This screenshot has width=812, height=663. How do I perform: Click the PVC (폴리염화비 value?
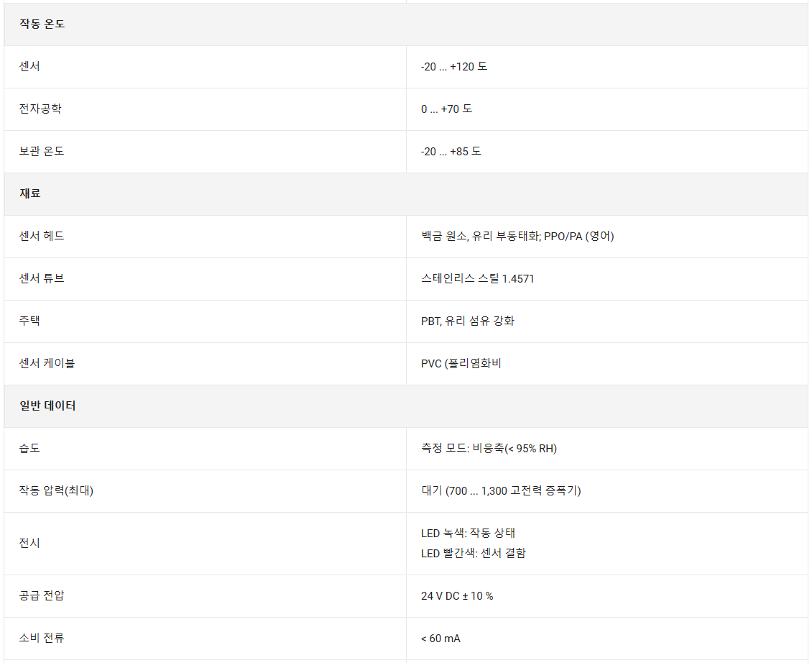461,363
